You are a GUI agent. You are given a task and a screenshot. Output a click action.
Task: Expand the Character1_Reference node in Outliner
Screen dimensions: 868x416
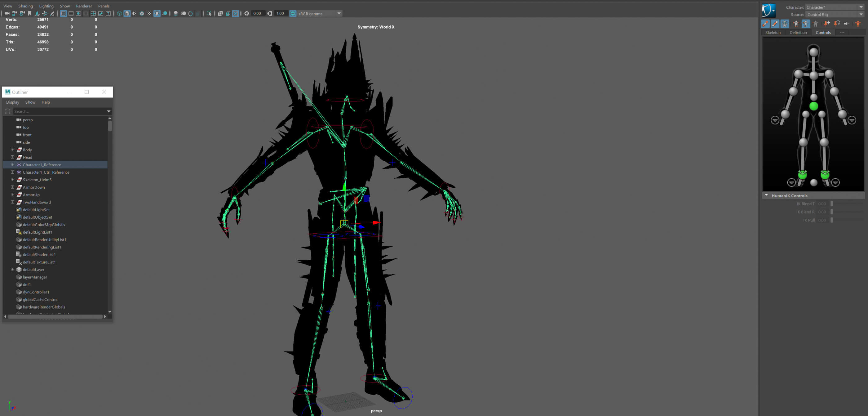pyautogui.click(x=12, y=164)
